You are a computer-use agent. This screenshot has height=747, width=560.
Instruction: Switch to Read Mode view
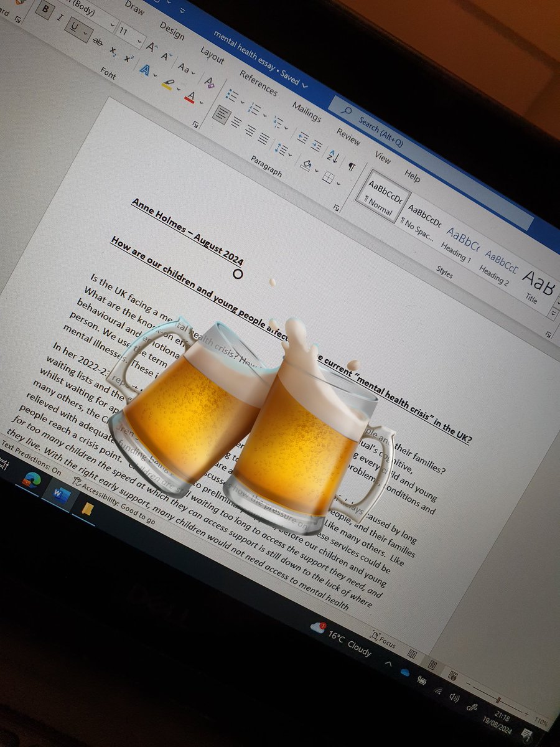coord(412,654)
